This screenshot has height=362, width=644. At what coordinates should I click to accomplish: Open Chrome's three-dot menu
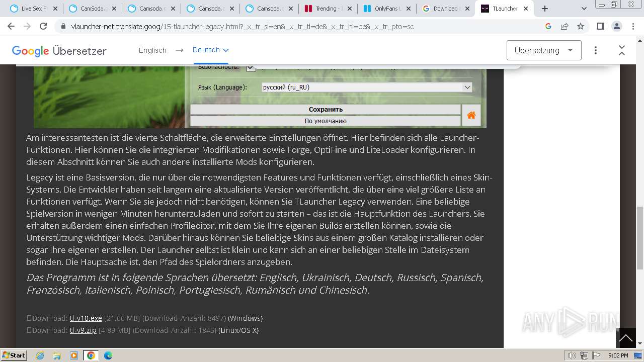click(632, 27)
